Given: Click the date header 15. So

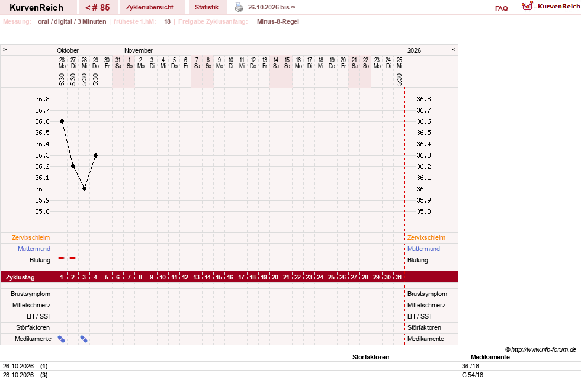Looking at the screenshot, I should [287, 63].
